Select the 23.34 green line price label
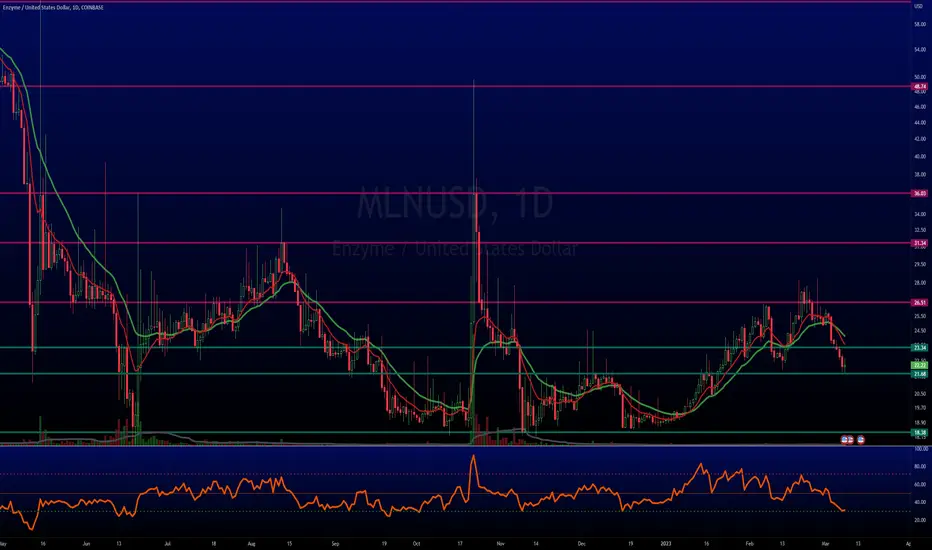This screenshot has height=550, width=932. (920, 347)
